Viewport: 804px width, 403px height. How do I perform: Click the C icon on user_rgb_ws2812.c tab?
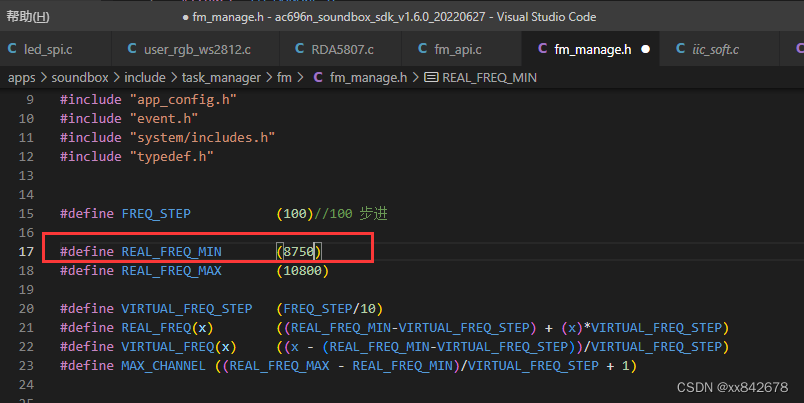pyautogui.click(x=133, y=48)
